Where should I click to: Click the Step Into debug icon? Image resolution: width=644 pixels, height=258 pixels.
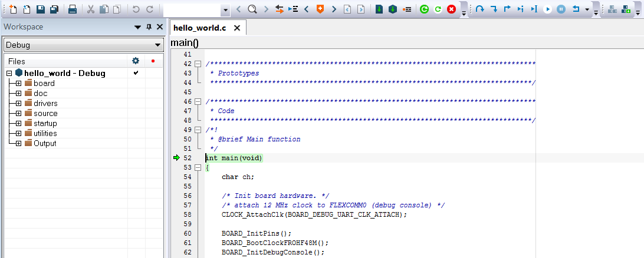pos(494,9)
